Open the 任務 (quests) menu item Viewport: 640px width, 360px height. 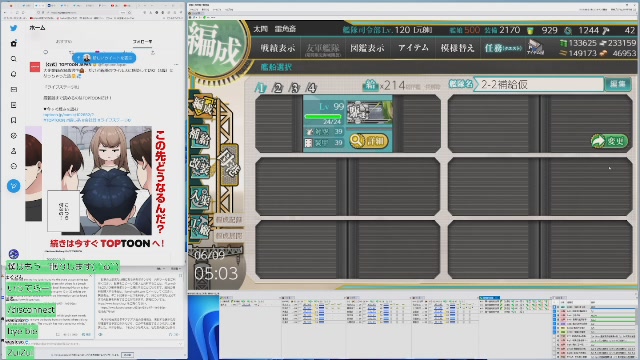coord(503,48)
